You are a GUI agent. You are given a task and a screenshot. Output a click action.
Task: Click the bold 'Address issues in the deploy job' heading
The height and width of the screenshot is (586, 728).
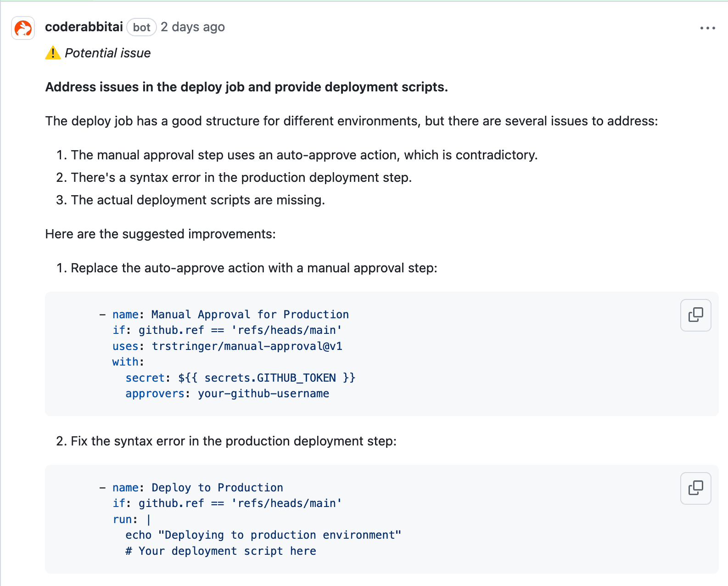(x=246, y=87)
